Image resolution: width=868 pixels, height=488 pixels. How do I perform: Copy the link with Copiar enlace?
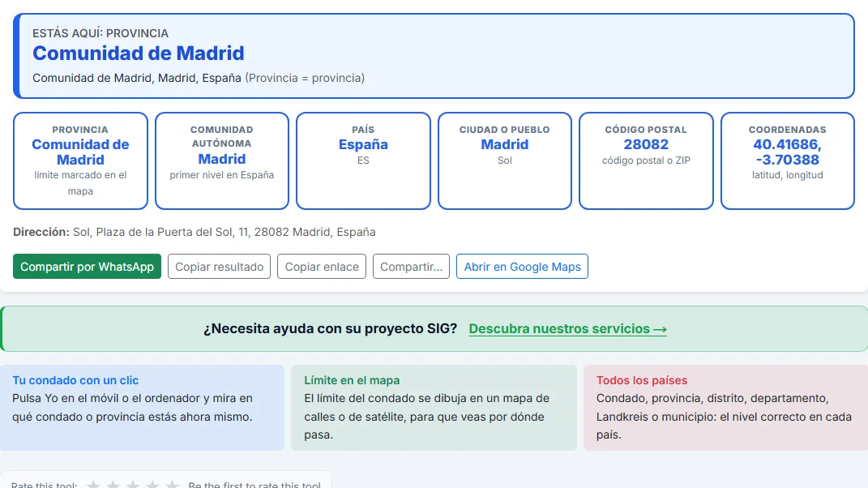[x=322, y=267]
